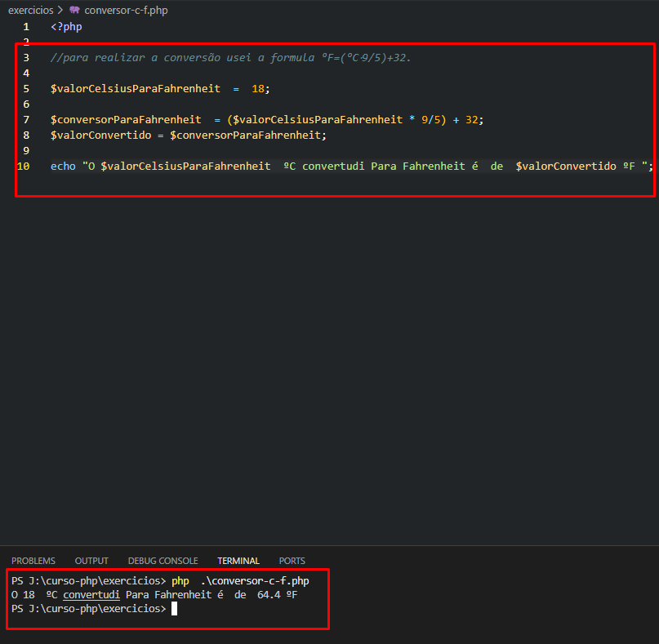The image size is (659, 644).
Task: Click $valorConvertido variable on line 8
Action: tap(101, 135)
